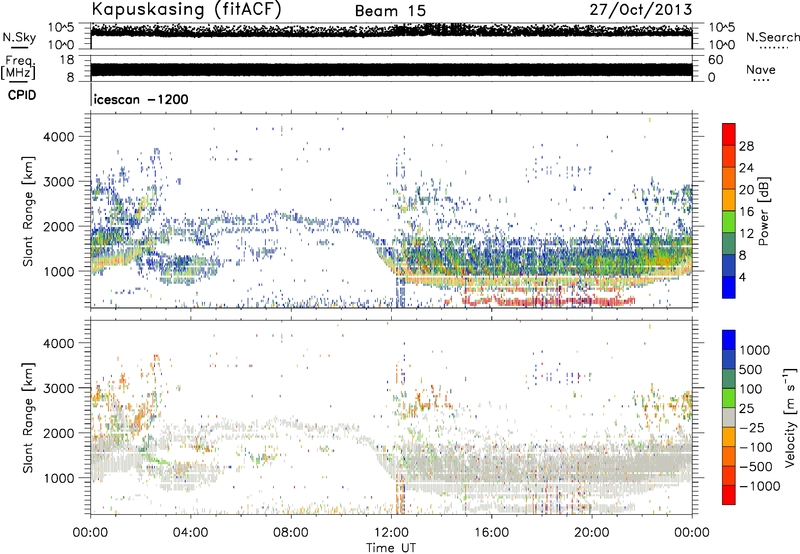This screenshot has height=554, width=800.
Task: Click the 'icescan -1200' text
Action: pyautogui.click(x=141, y=99)
